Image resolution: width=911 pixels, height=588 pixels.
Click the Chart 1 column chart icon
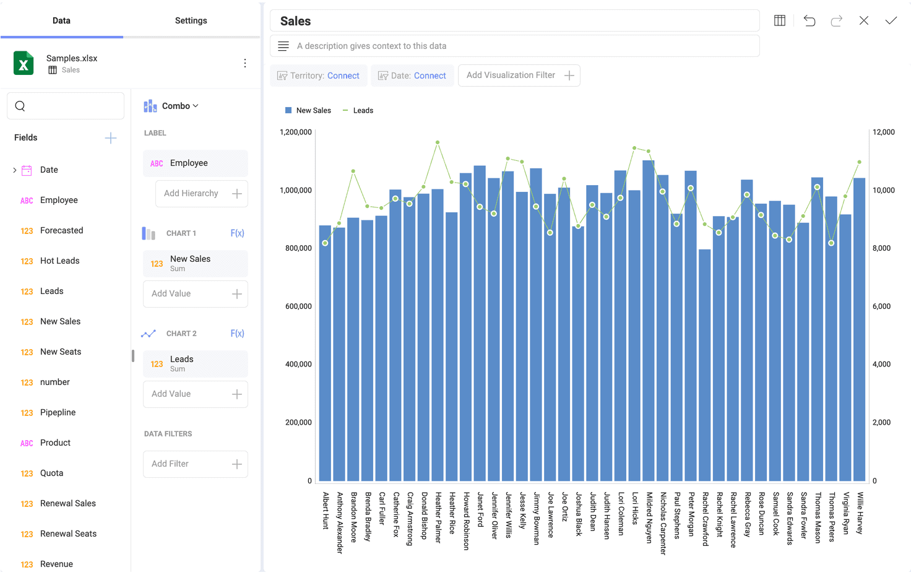tap(149, 233)
